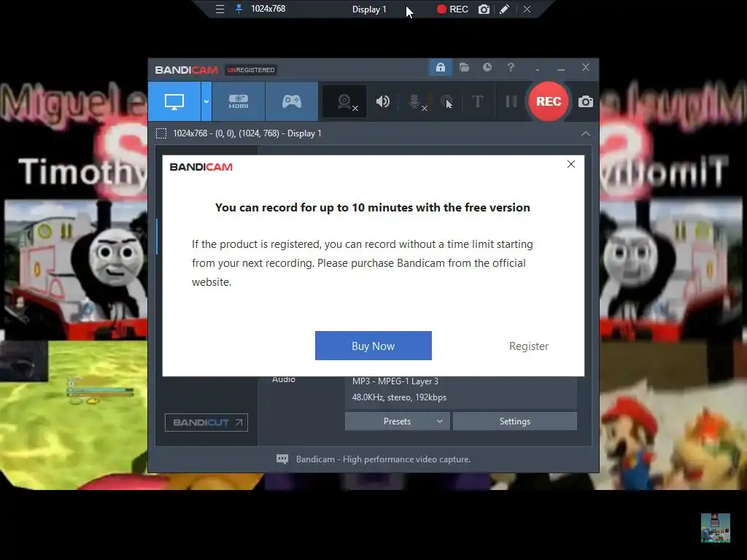Minimize the Bandicam window

coord(561,68)
